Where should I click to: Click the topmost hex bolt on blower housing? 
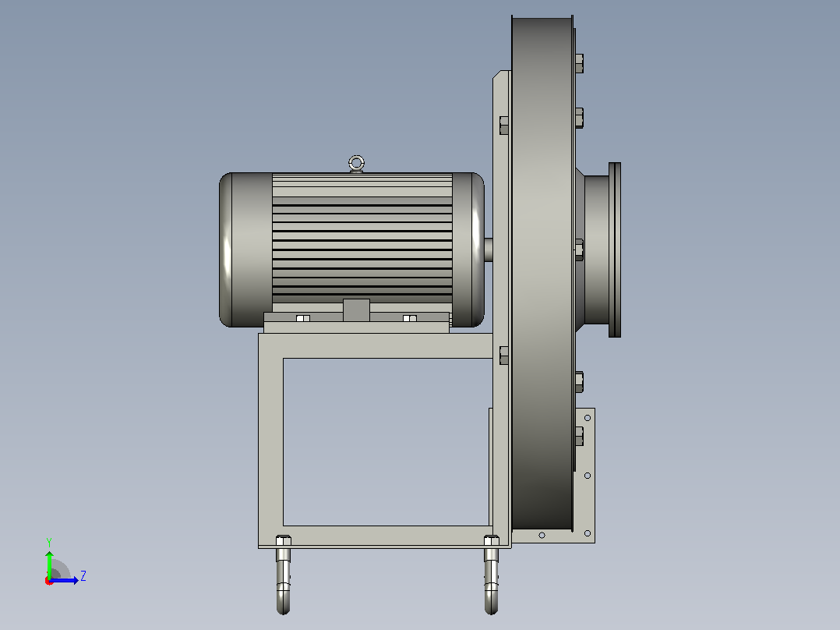click(x=579, y=63)
